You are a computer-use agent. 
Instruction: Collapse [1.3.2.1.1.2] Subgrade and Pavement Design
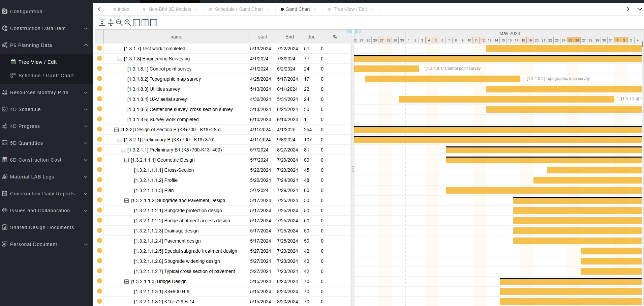[126, 200]
